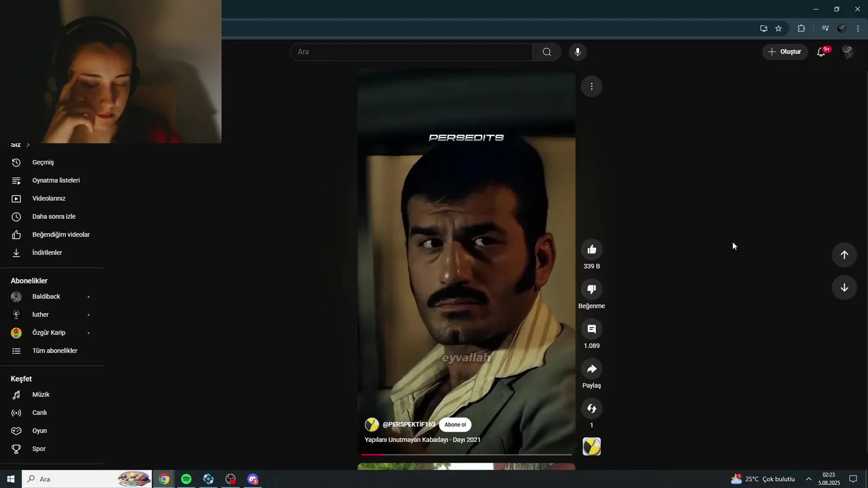
Task: Start voice search with microphone
Action: click(577, 52)
